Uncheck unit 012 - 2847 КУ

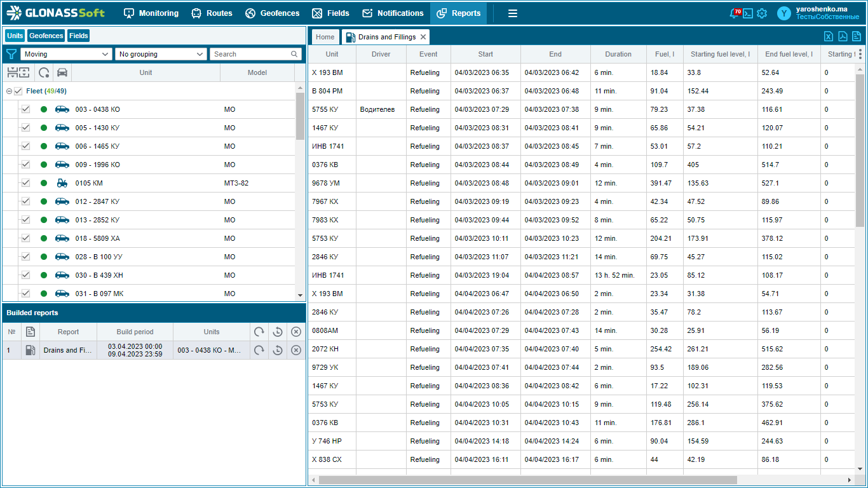25,201
